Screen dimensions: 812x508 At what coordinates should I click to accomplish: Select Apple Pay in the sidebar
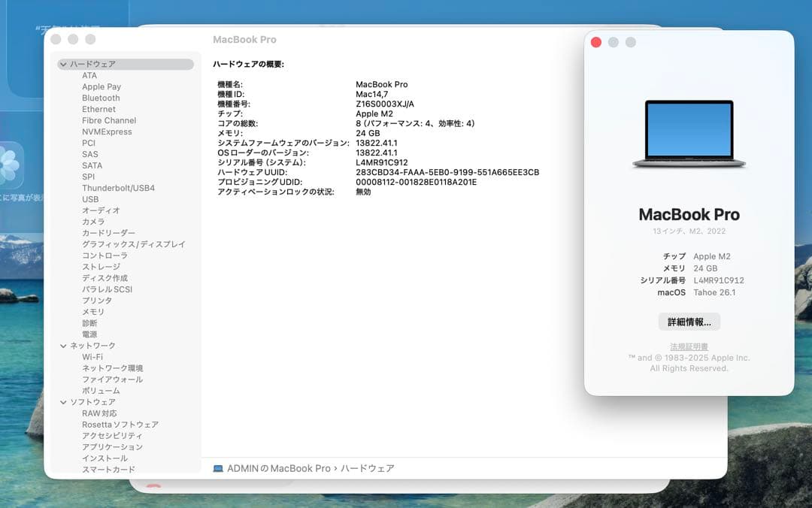(101, 87)
